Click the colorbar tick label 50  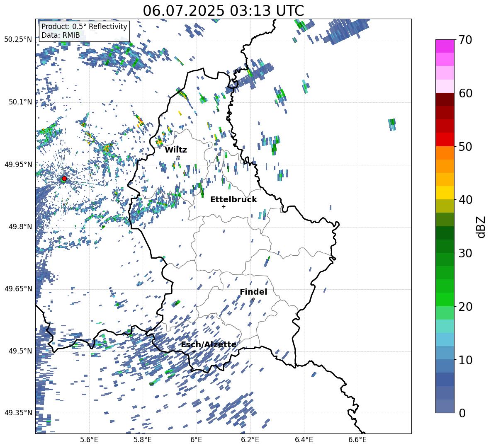coord(465,146)
